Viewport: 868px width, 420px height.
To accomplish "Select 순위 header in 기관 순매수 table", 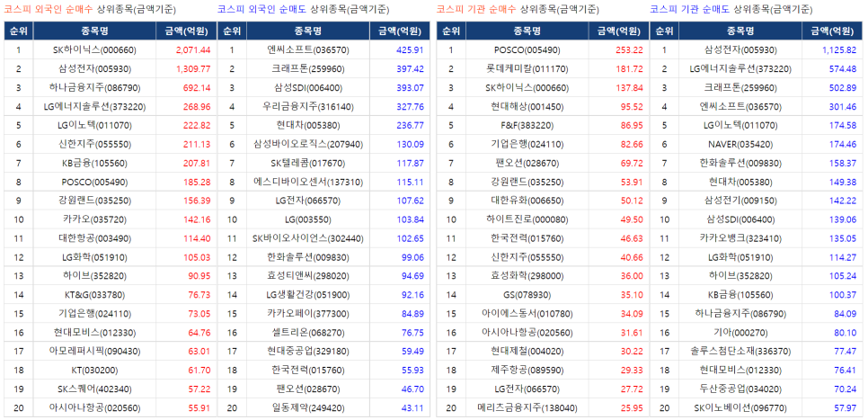I will [x=450, y=31].
